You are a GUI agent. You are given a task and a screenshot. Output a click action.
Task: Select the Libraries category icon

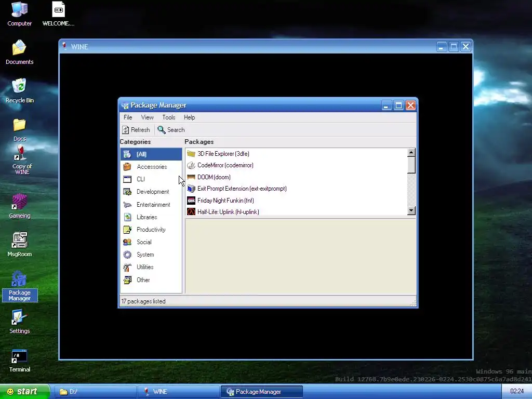click(127, 217)
